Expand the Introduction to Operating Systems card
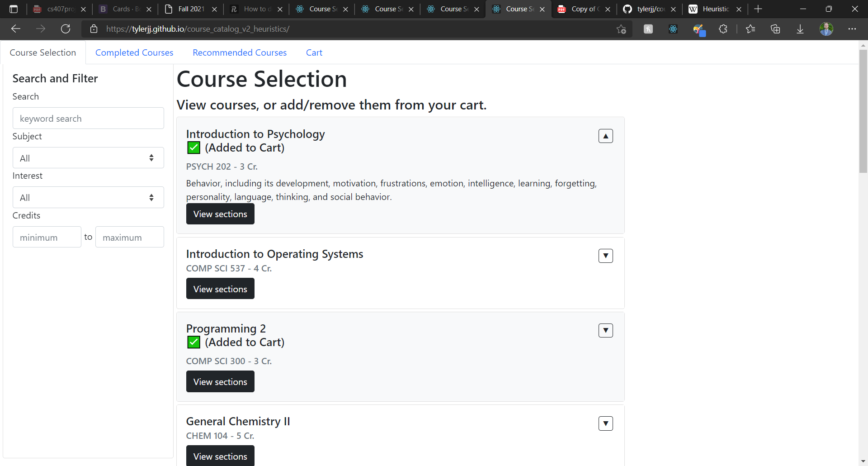 [605, 256]
